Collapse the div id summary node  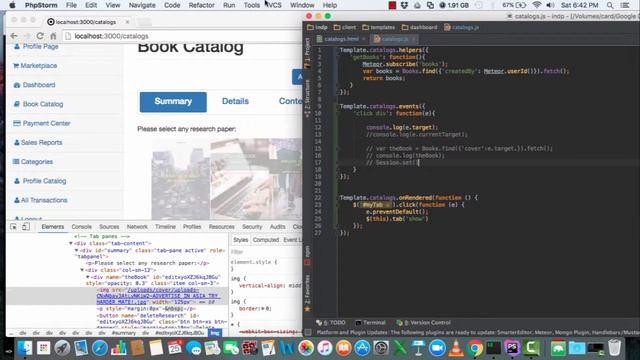pos(77,250)
